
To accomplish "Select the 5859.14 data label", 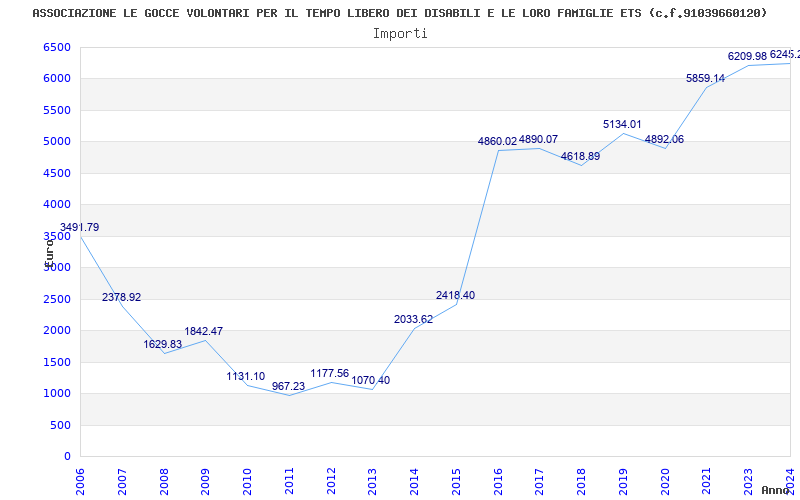I will (706, 79).
